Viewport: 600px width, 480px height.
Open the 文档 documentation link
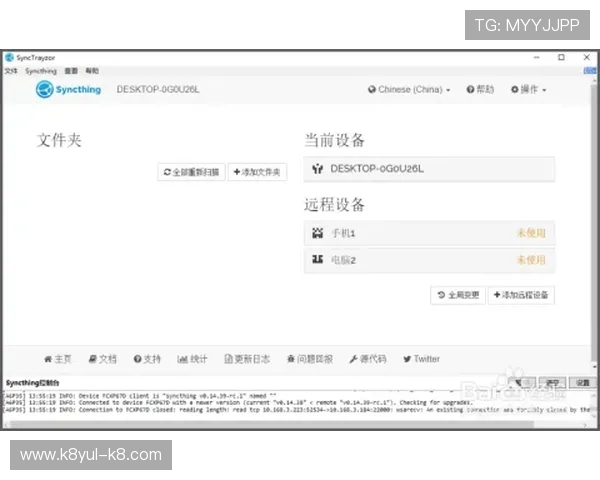(102, 359)
